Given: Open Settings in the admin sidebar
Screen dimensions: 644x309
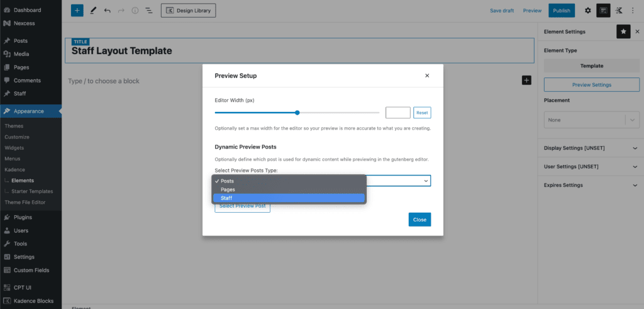Looking at the screenshot, I should pos(31,257).
